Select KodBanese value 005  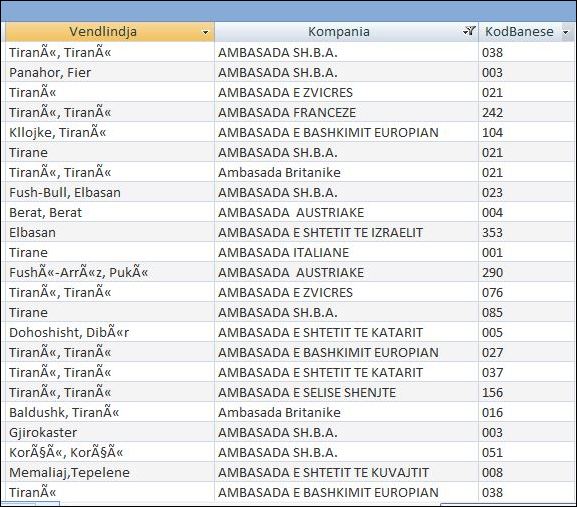point(525,333)
